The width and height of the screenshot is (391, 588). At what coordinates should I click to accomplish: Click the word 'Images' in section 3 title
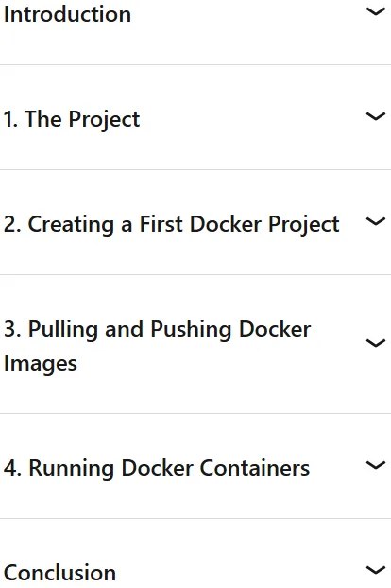(x=41, y=364)
